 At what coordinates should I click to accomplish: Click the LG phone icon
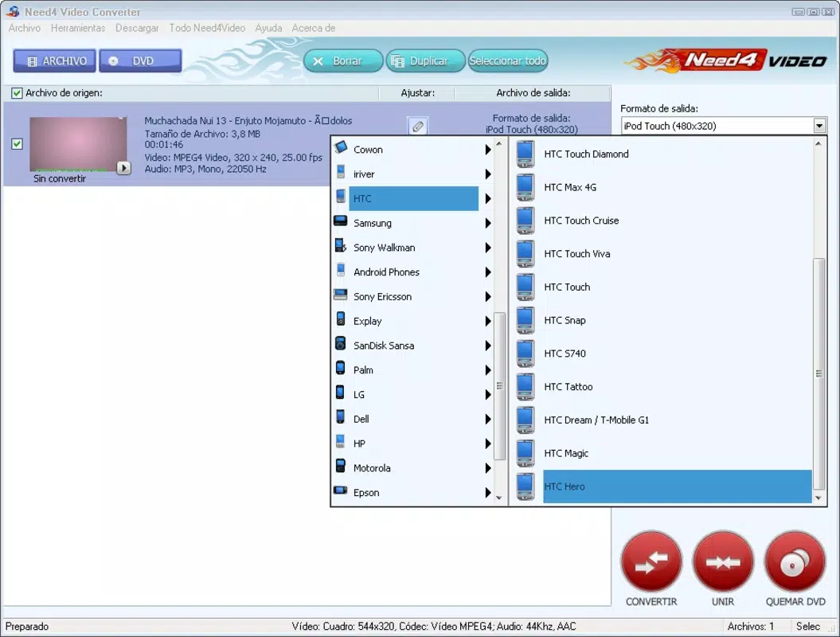click(341, 393)
